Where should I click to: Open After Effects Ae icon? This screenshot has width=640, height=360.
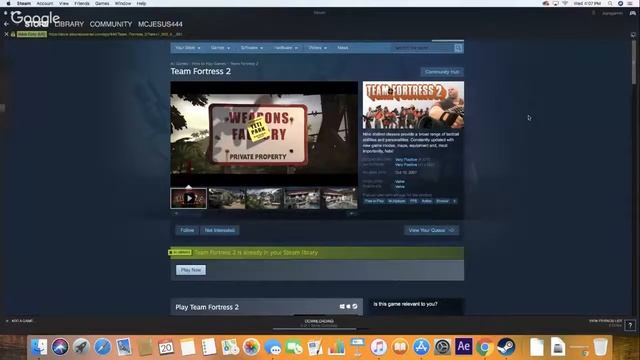point(464,347)
